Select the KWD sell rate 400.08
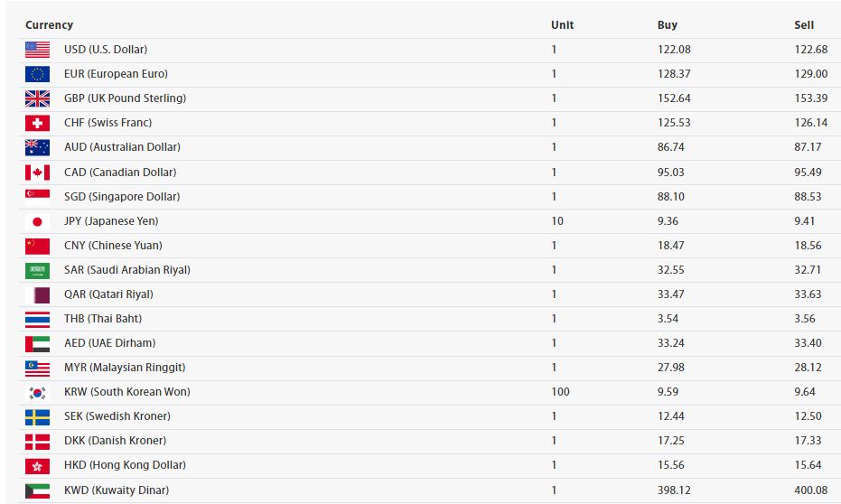This screenshot has width=841, height=504. coord(810,490)
